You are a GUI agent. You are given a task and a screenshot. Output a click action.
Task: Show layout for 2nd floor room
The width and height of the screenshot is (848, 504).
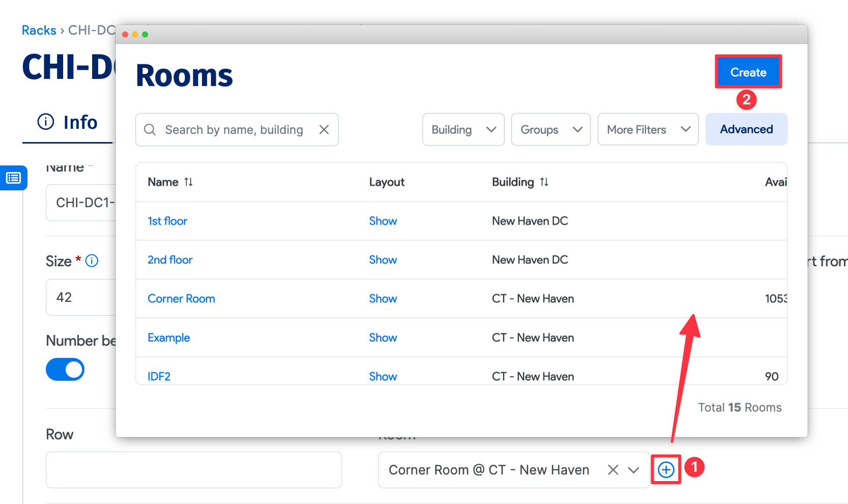click(383, 260)
